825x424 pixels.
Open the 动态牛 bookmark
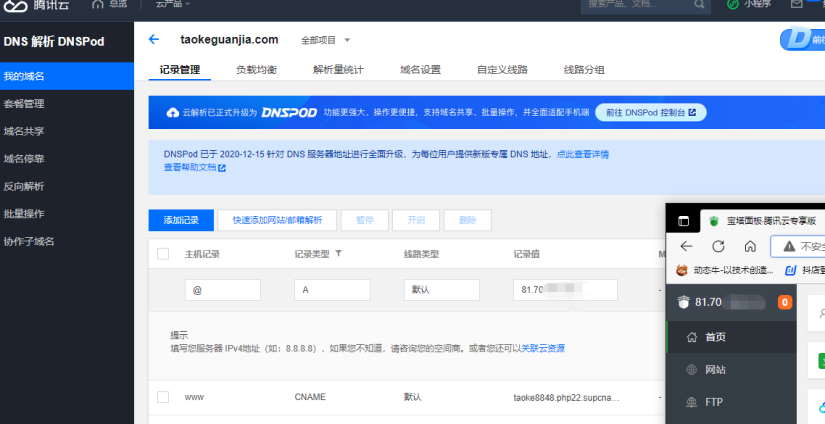tap(725, 270)
